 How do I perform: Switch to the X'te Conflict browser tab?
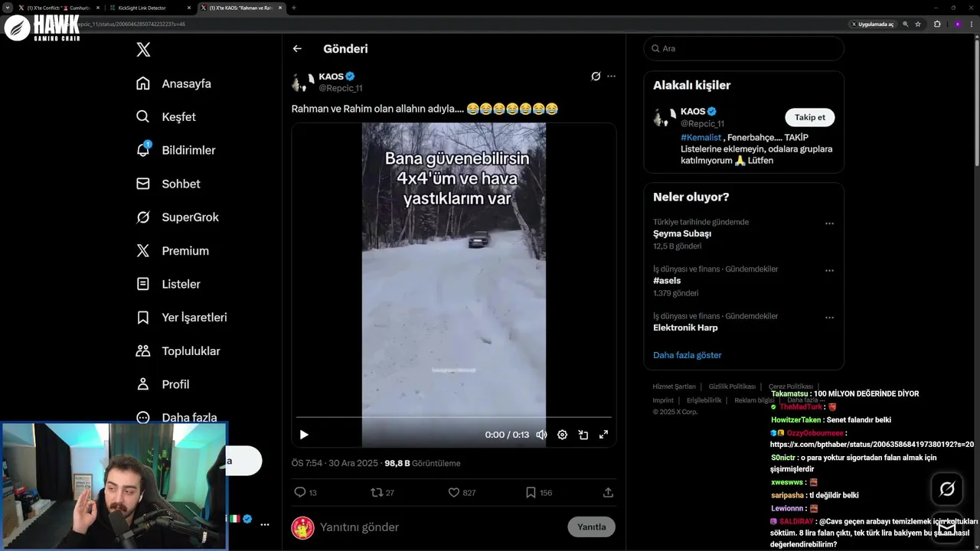pyautogui.click(x=59, y=8)
